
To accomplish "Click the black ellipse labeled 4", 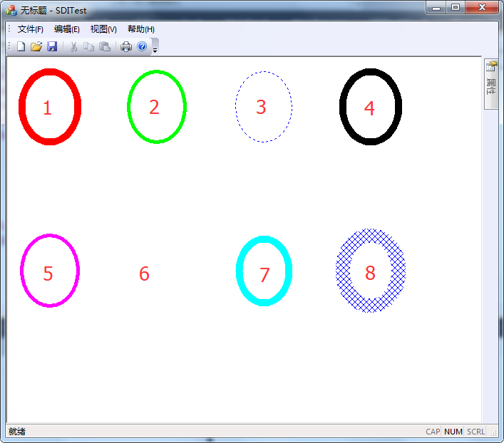I will (371, 107).
